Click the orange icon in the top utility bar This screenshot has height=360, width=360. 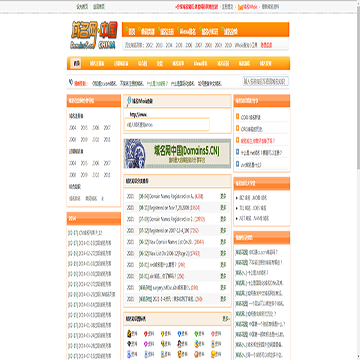[x=240, y=6]
